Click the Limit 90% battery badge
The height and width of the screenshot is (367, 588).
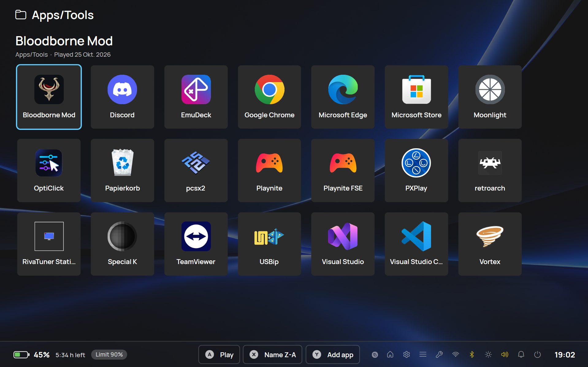click(x=109, y=354)
